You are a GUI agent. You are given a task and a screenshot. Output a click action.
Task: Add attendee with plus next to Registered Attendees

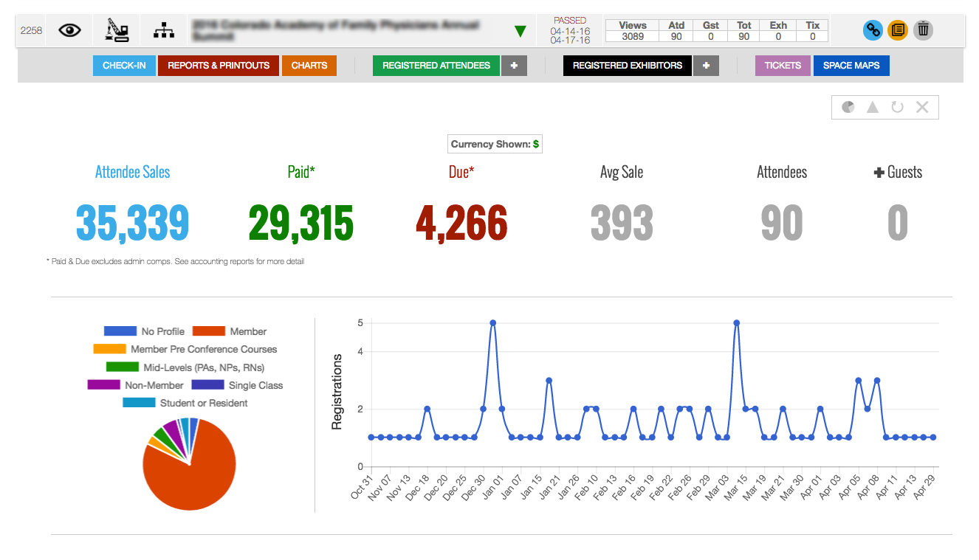[x=514, y=66]
